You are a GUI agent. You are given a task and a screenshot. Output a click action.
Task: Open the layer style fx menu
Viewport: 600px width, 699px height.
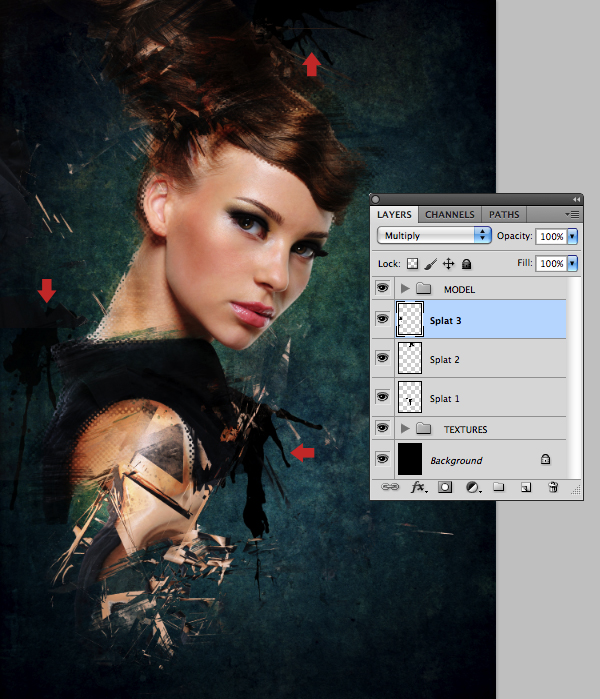419,487
